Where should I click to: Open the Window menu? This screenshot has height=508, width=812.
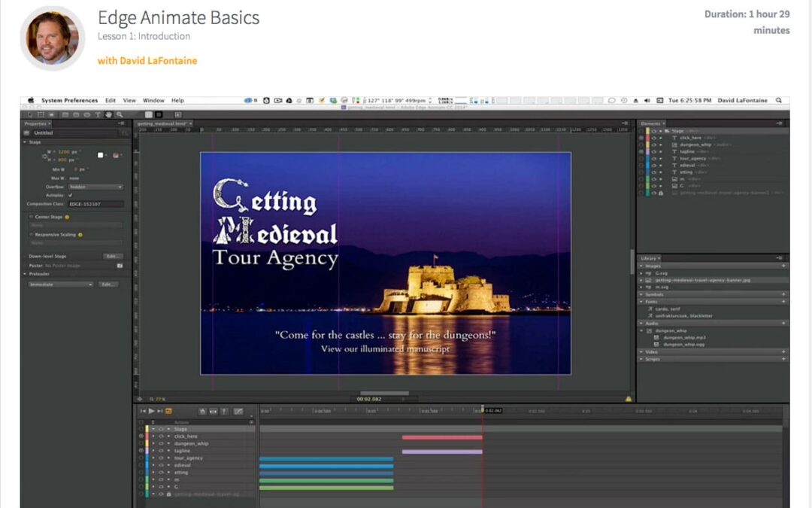[153, 100]
